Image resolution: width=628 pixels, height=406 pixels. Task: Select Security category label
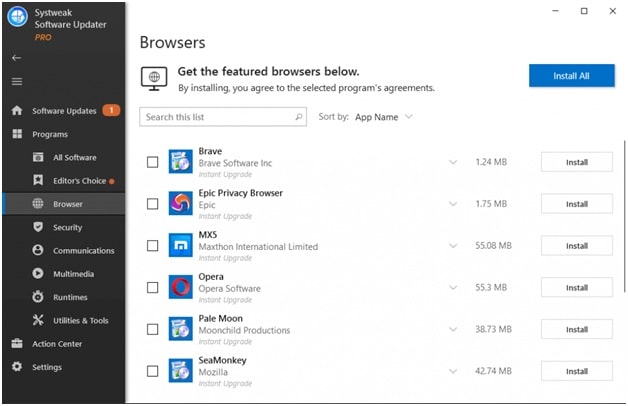coord(68,227)
